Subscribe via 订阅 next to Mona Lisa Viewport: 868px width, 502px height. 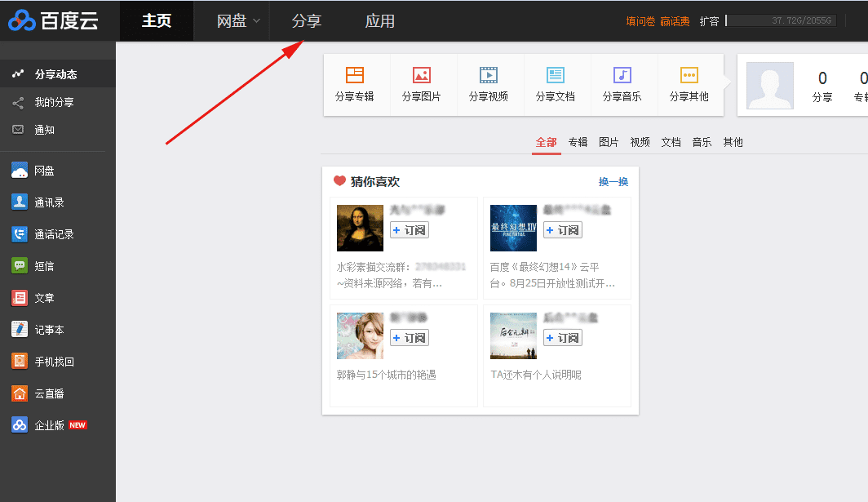click(410, 230)
